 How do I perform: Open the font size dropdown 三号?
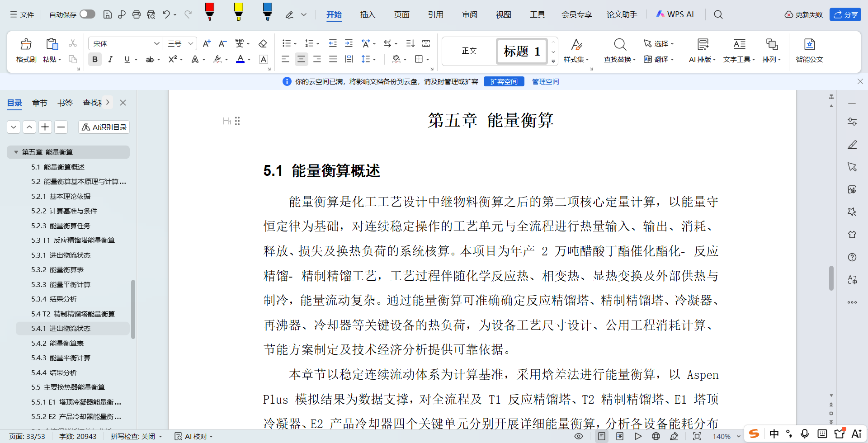click(x=191, y=43)
